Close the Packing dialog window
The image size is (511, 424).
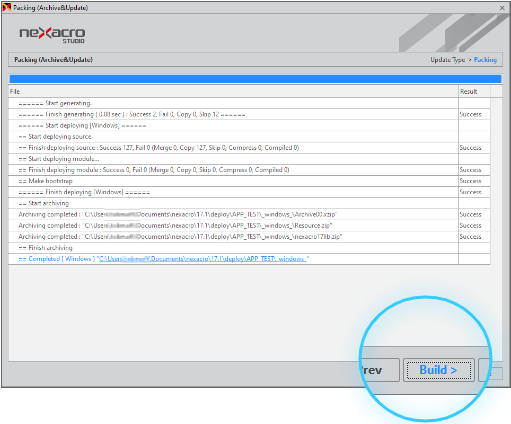pos(502,8)
